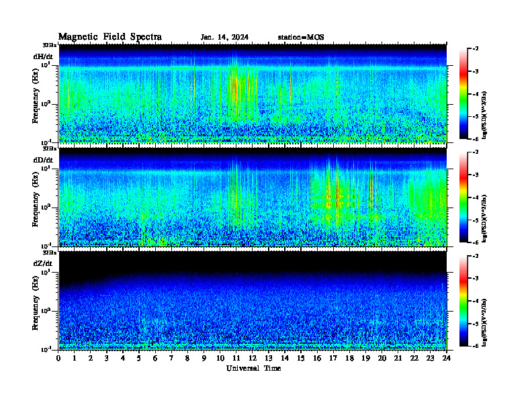Click the dH/dt panel color bar
Image resolution: width=532 pixels, height=411 pixels.
coord(463,94)
